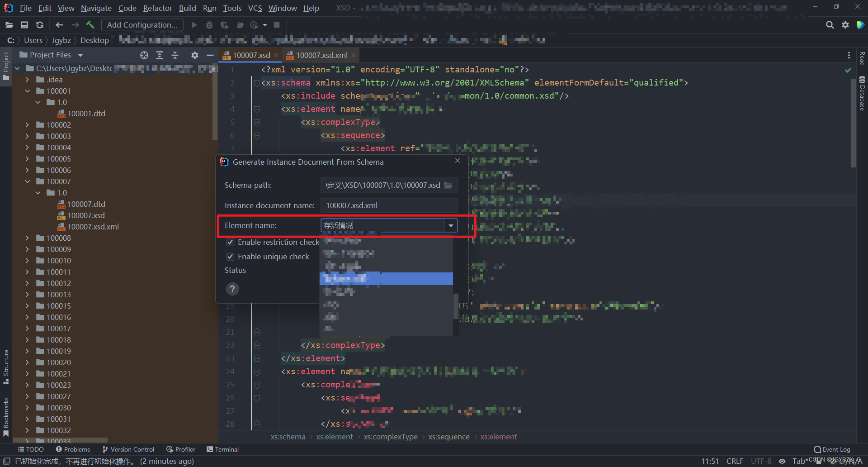Navigate Forward with the right arrow icon
Viewport: 868px width, 467px height.
coord(75,25)
